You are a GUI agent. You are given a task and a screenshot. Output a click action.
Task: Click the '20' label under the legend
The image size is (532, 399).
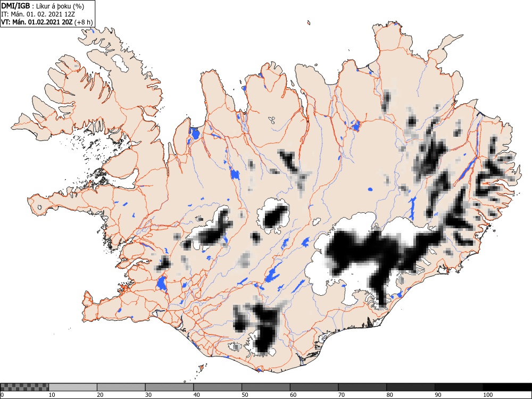pyautogui.click(x=100, y=395)
